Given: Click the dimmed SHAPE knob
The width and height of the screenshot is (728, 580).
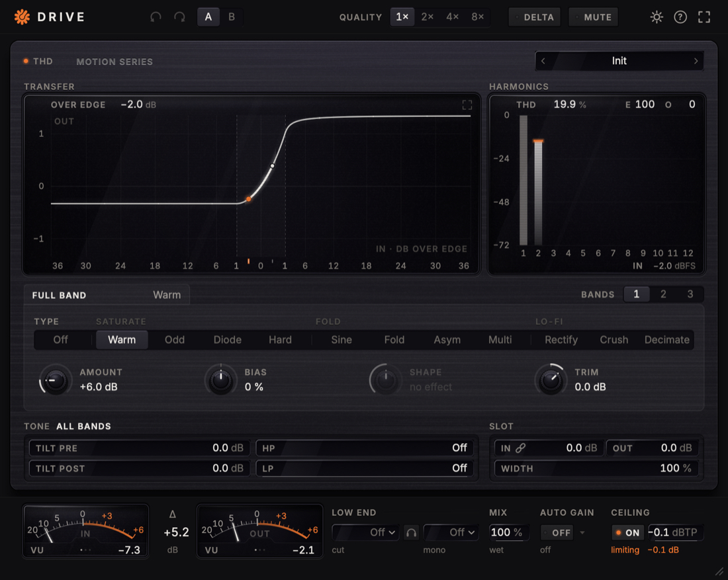Looking at the screenshot, I should [385, 380].
